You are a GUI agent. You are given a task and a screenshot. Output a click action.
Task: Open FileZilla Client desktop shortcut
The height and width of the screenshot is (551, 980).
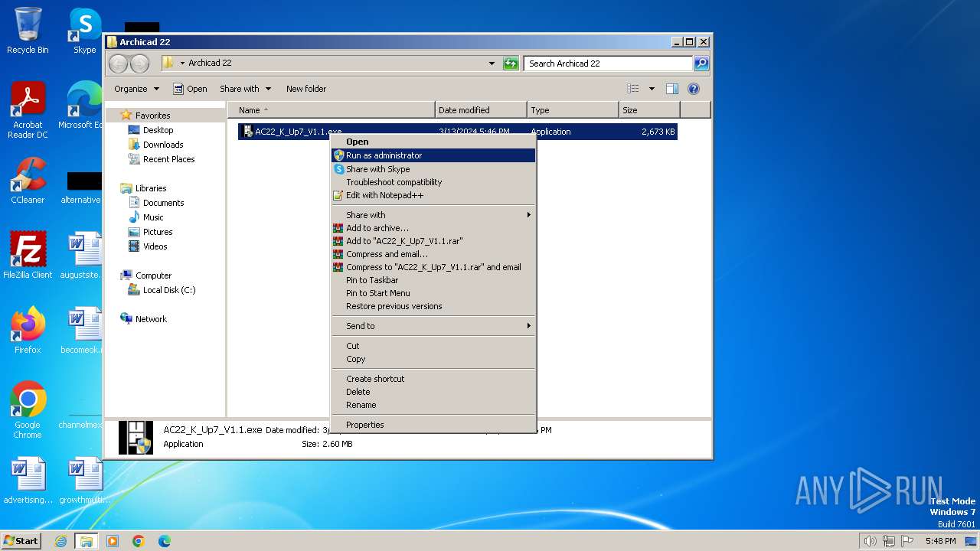[x=28, y=256]
